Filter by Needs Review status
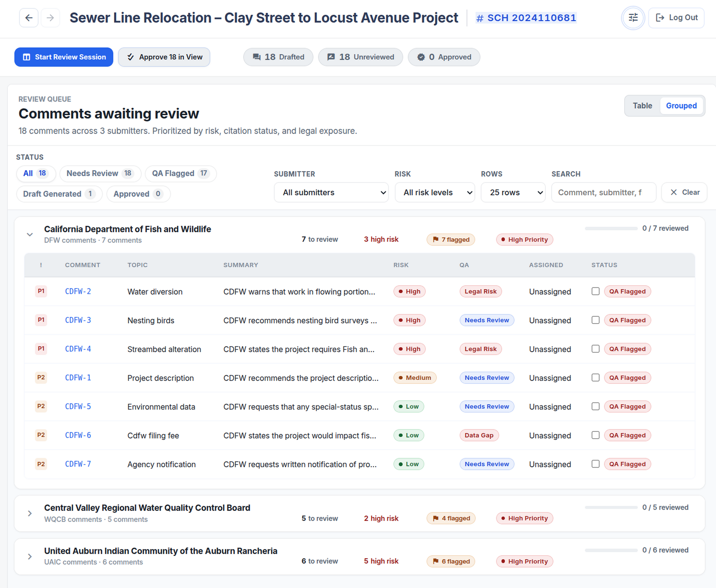Screen dimensions: 716x588 click(100, 173)
